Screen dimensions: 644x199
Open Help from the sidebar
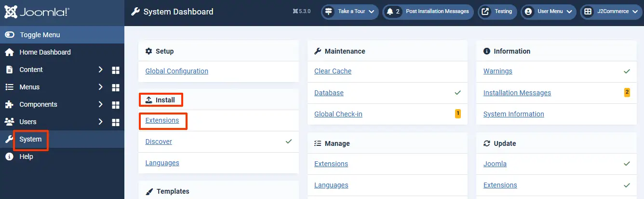click(26, 156)
